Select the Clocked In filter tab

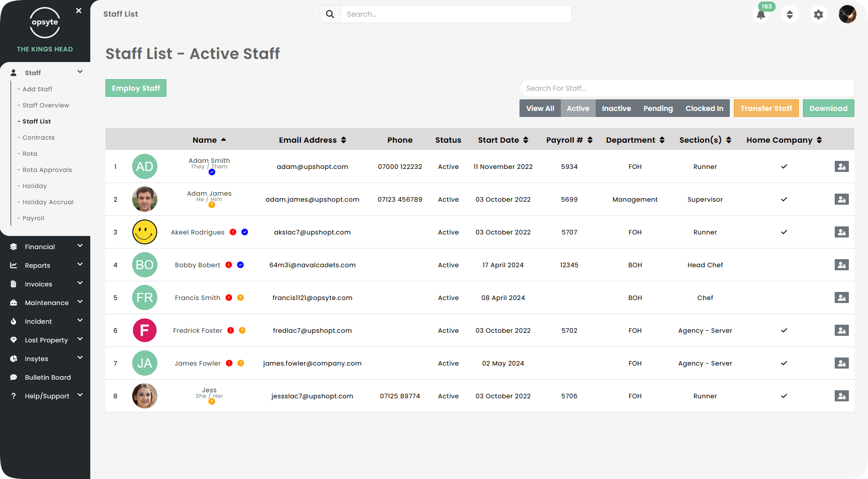(x=705, y=108)
